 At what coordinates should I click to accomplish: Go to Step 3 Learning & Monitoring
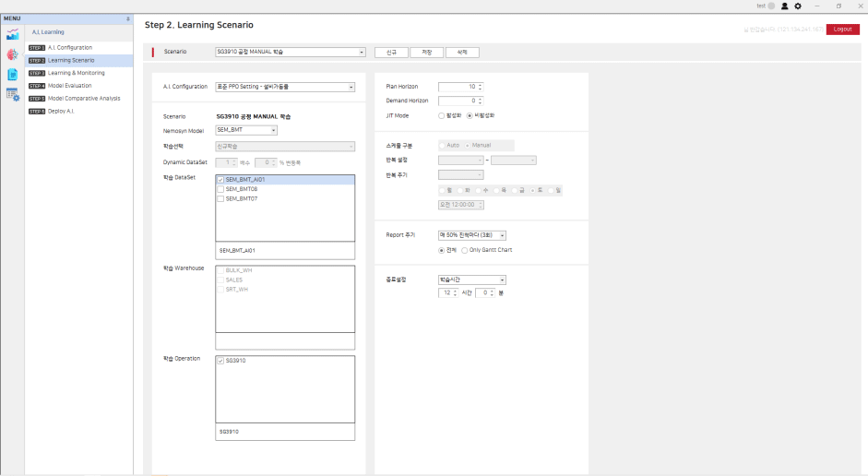pyautogui.click(x=76, y=73)
